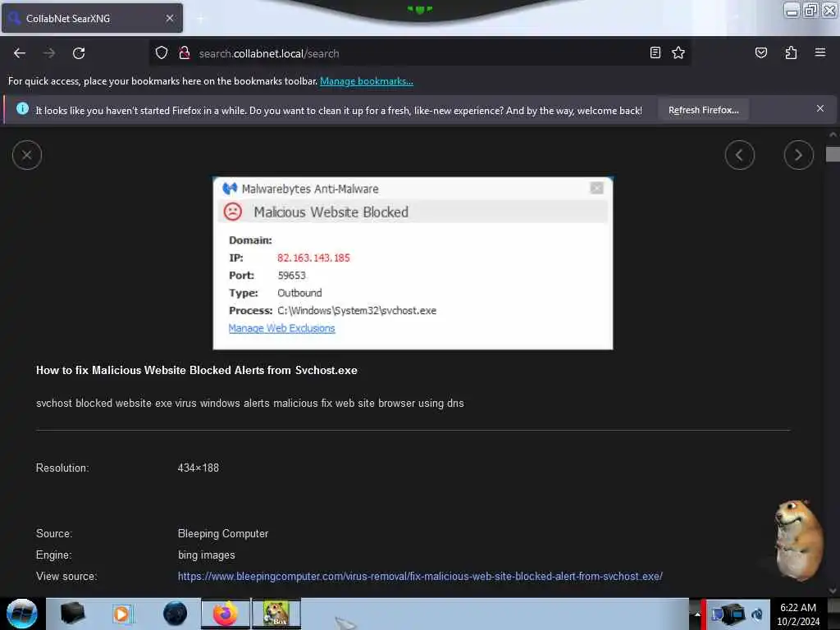840x630 pixels.
Task: Open the Firefox application menu
Action: (x=819, y=52)
